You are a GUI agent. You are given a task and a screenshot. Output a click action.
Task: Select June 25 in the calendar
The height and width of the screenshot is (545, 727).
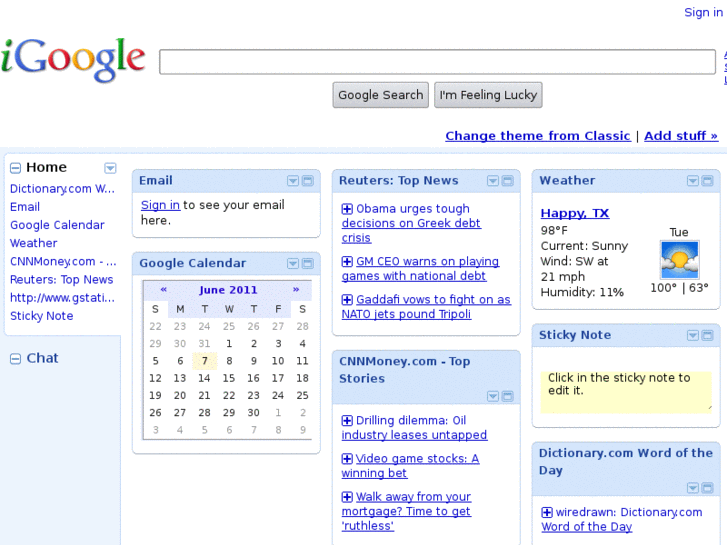[302, 395]
